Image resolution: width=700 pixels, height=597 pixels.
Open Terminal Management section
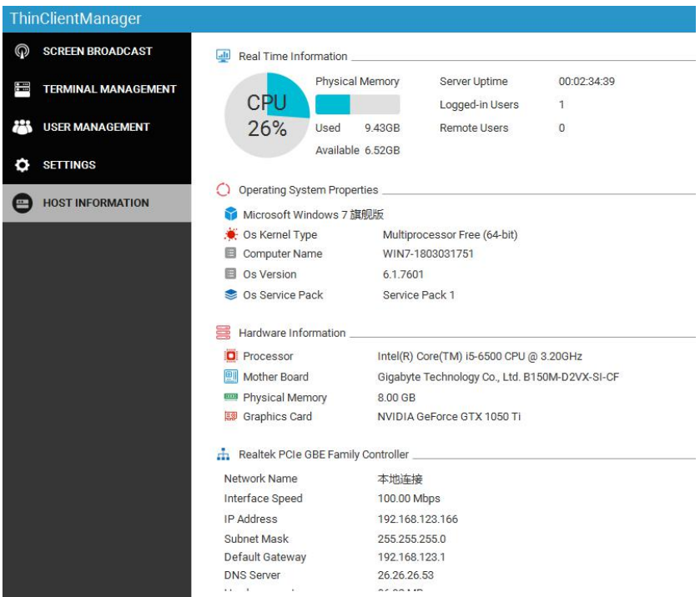pyautogui.click(x=109, y=89)
